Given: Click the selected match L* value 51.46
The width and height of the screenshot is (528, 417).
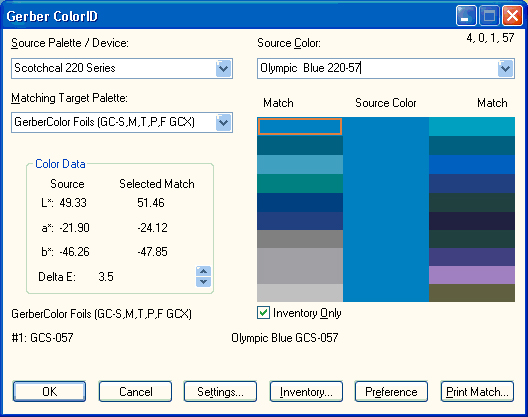Looking at the screenshot, I should 151,203.
